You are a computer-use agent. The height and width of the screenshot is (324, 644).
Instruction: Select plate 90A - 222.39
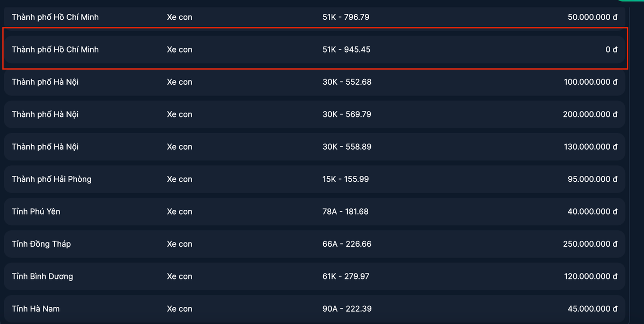[347, 309]
